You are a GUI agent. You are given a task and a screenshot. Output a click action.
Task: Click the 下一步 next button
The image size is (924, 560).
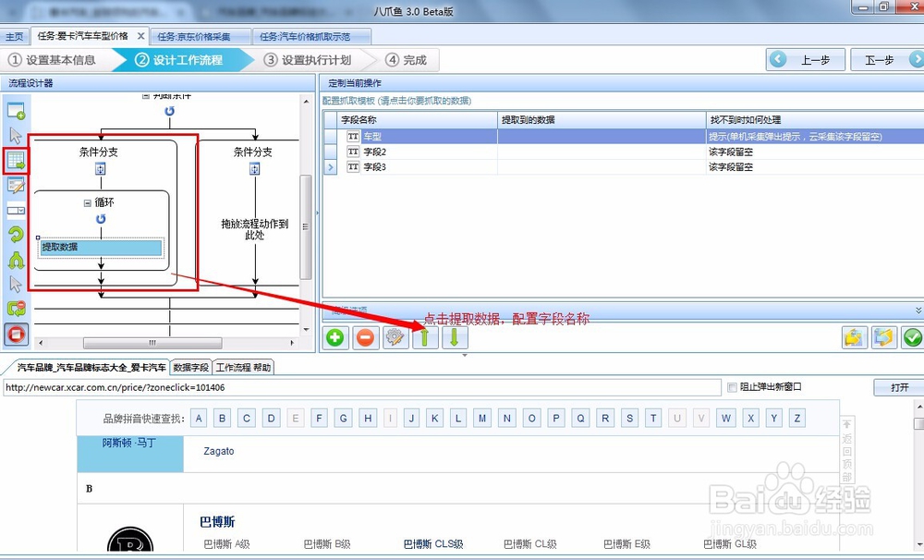click(887, 59)
